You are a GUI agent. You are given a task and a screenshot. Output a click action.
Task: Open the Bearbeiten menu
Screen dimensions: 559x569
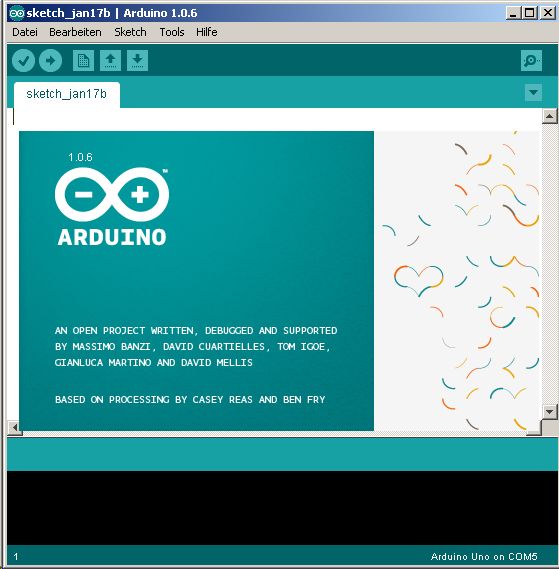[x=76, y=32]
